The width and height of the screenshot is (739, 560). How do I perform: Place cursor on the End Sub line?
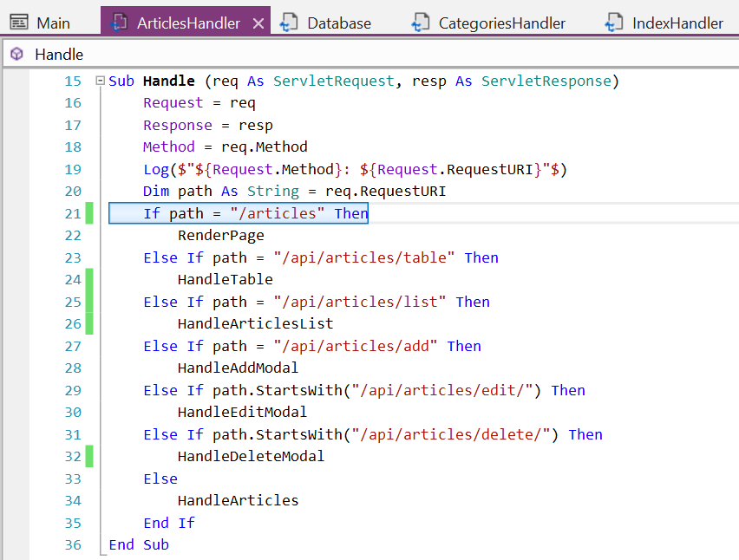click(139, 544)
